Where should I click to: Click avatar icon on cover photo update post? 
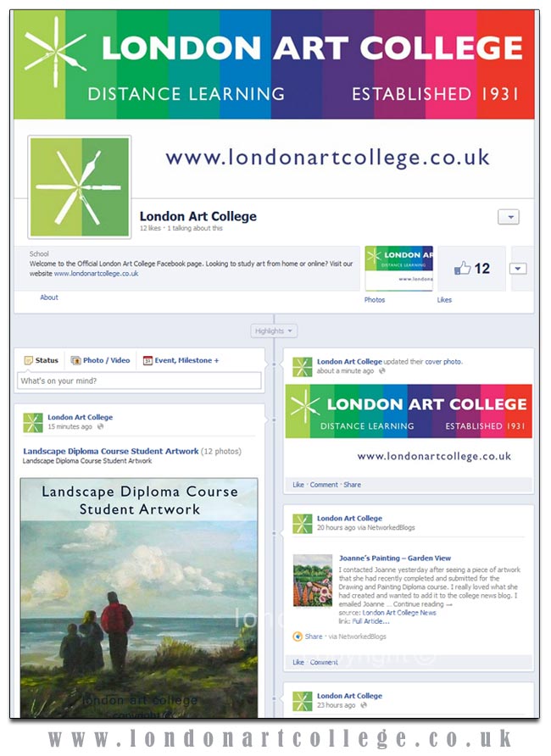point(303,366)
